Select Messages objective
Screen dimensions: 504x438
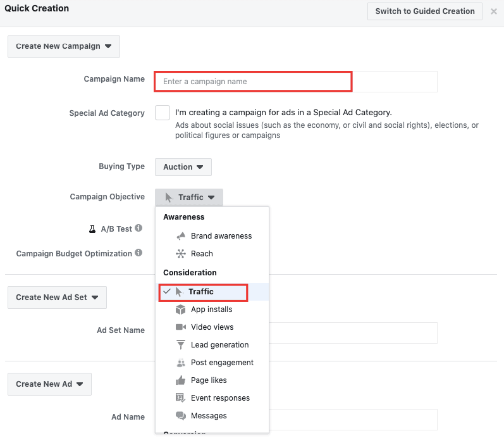(x=212, y=415)
